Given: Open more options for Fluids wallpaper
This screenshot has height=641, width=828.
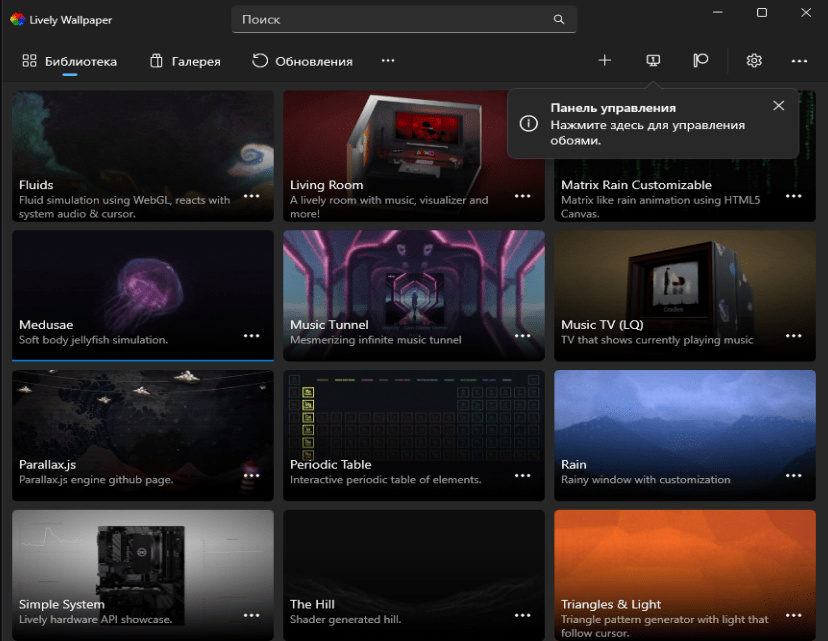Looking at the screenshot, I should [251, 196].
